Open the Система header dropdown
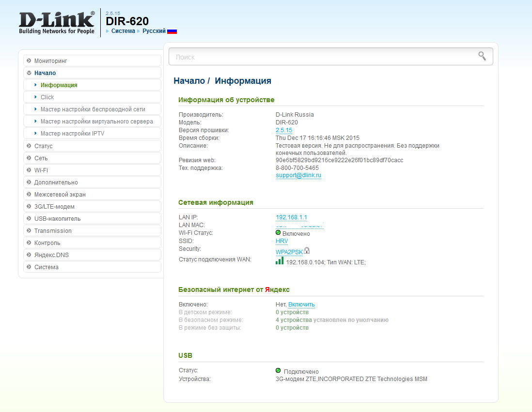Image resolution: width=532 pixels, height=412 pixels. pos(123,31)
